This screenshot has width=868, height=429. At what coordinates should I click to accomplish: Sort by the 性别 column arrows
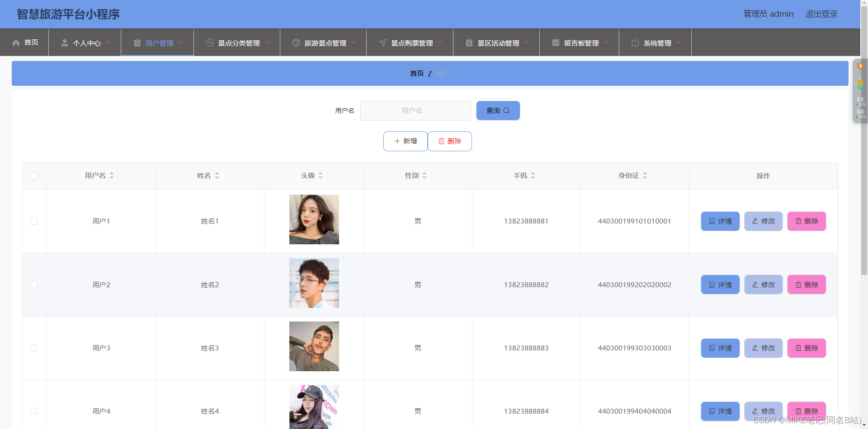point(425,176)
